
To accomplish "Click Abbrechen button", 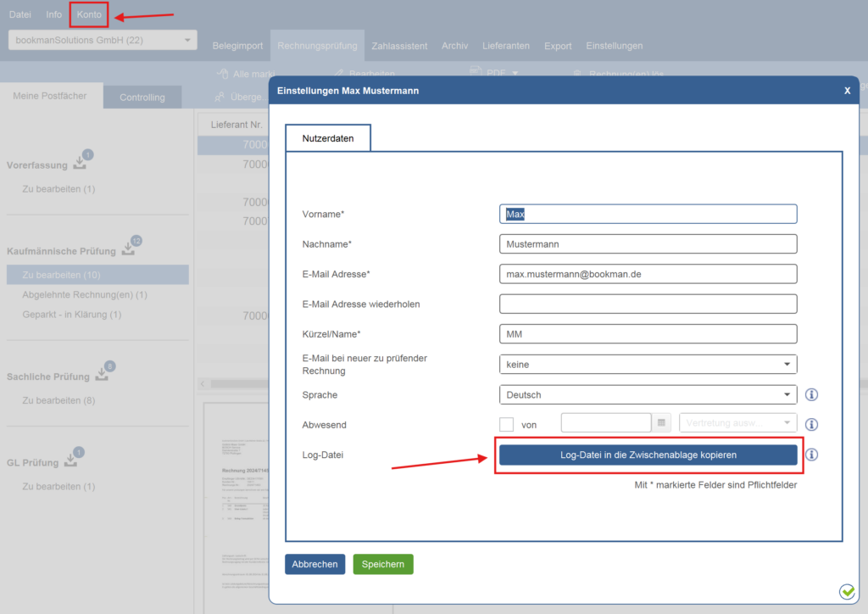I will 314,564.
